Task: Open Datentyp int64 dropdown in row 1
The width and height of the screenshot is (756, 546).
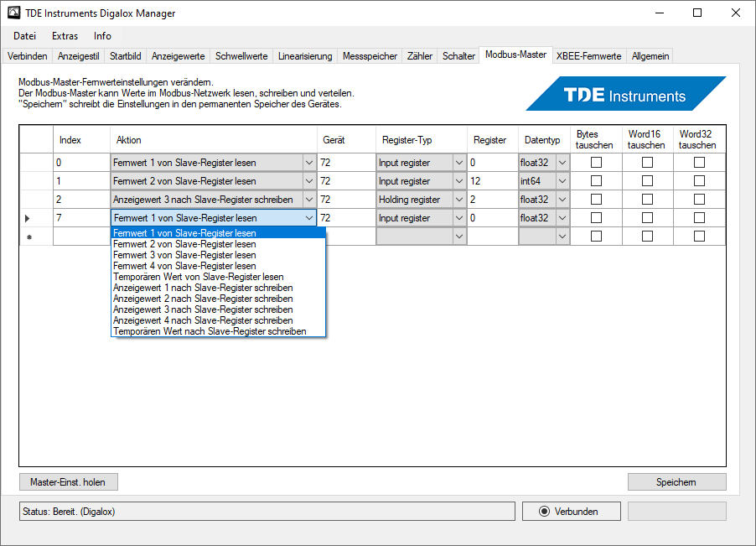Action: [562, 181]
